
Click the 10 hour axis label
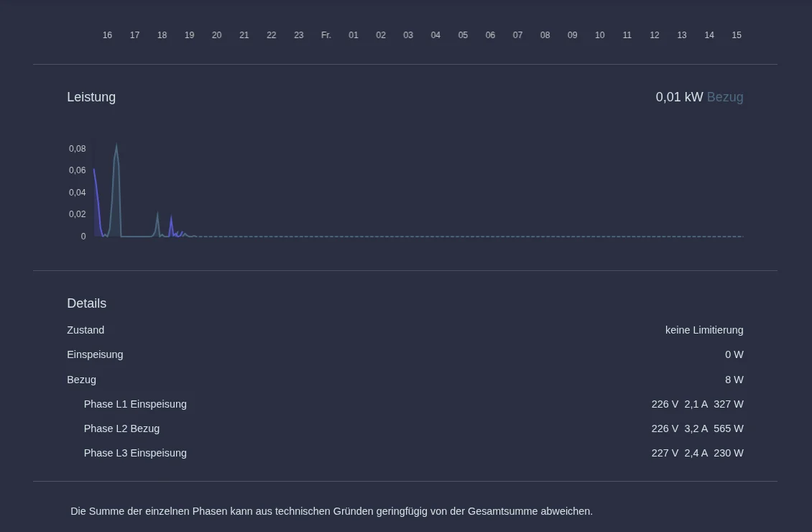coord(600,35)
